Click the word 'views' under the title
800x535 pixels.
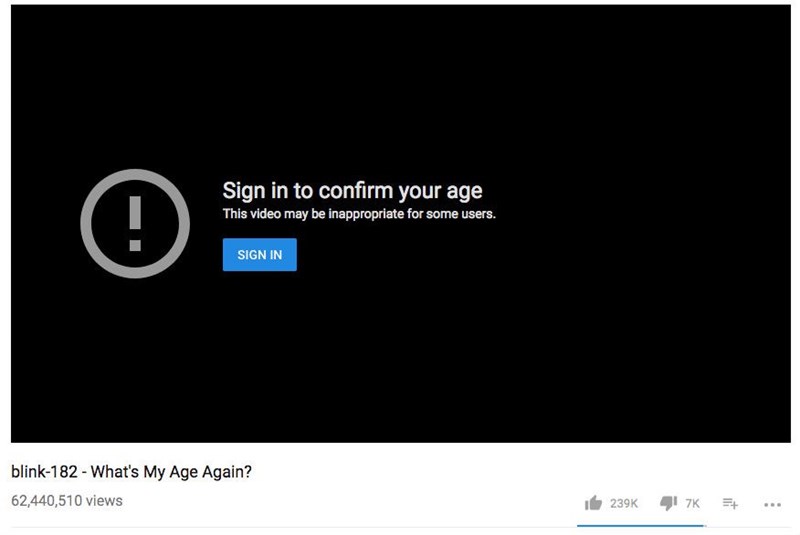pyautogui.click(x=104, y=501)
